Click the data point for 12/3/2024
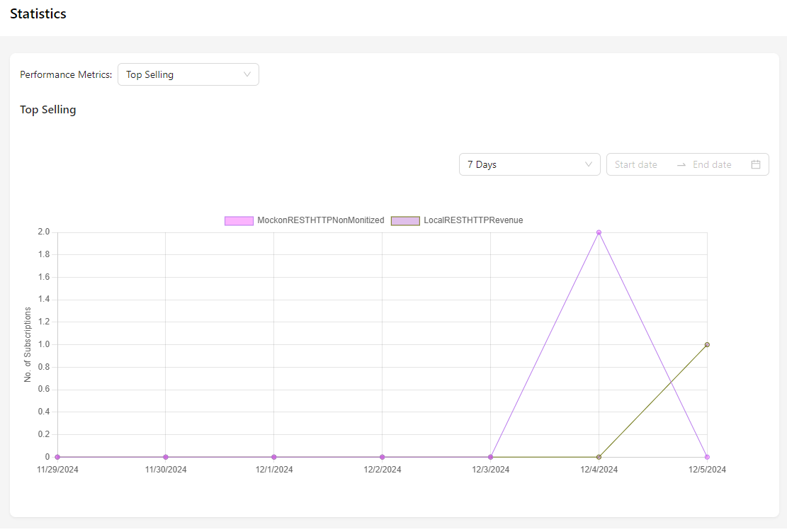Viewport: 787px width, 532px height. pyautogui.click(x=490, y=457)
